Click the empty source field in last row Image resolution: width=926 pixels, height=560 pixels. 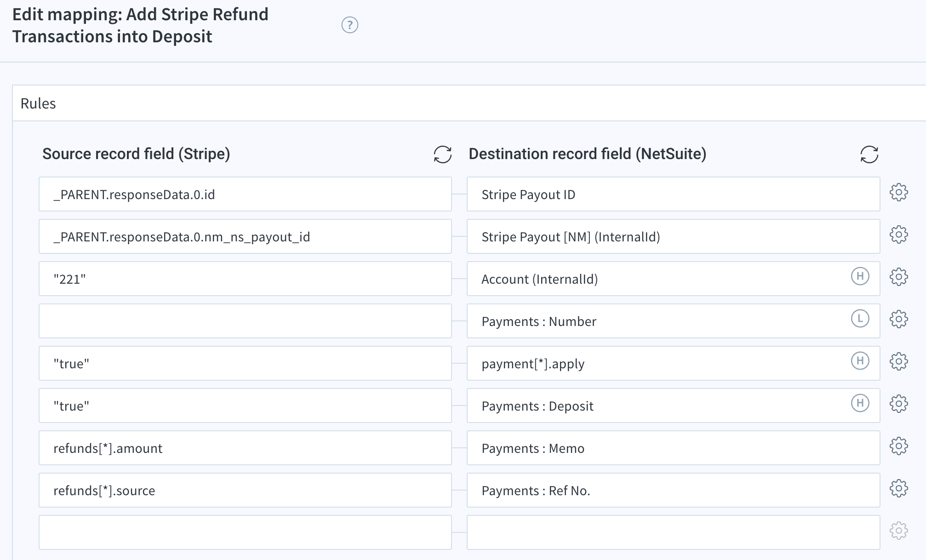click(245, 532)
